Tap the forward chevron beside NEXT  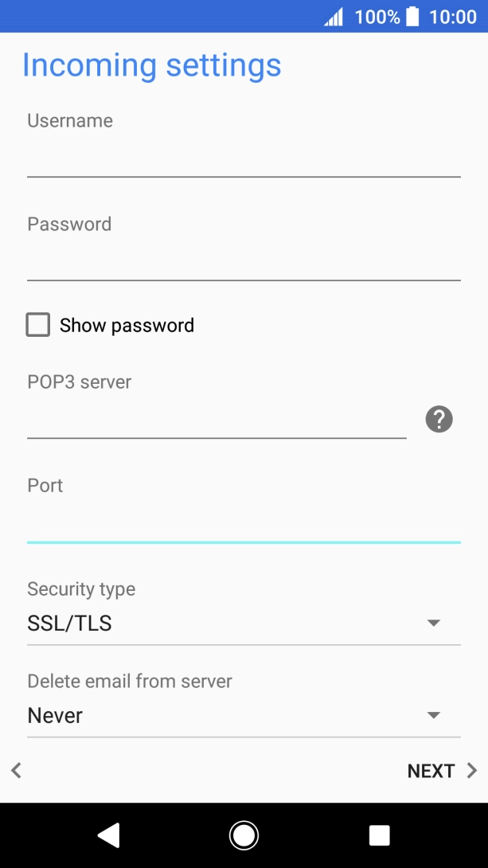[x=470, y=770]
